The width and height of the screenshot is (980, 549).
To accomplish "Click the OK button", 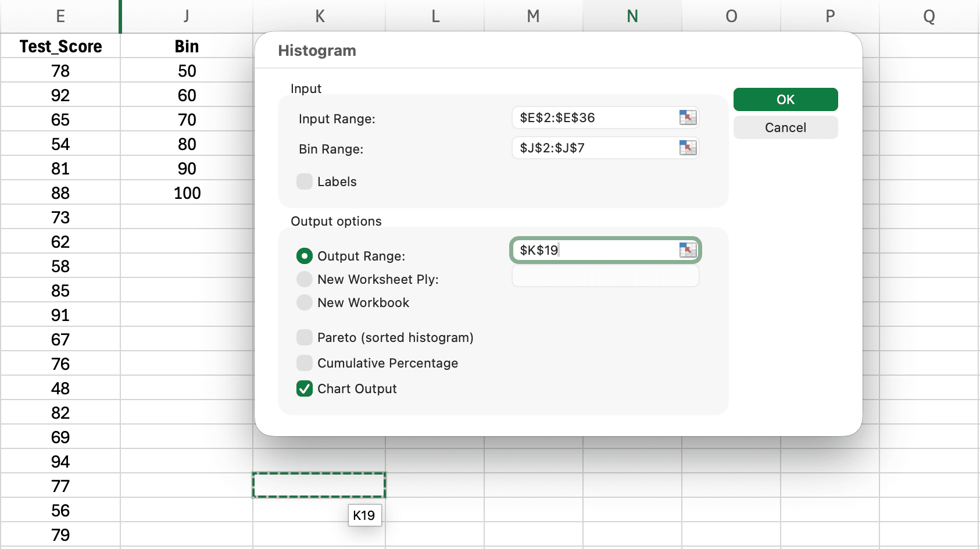I will 785,99.
